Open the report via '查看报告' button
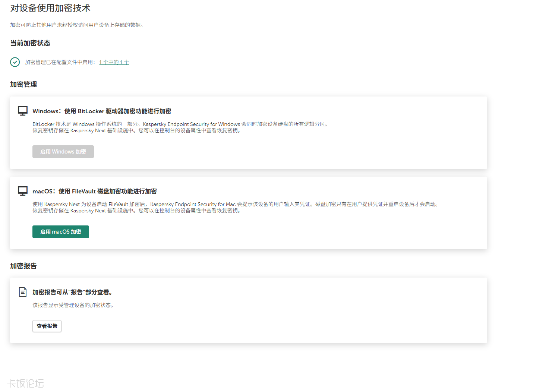This screenshot has width=536, height=392. tap(47, 326)
